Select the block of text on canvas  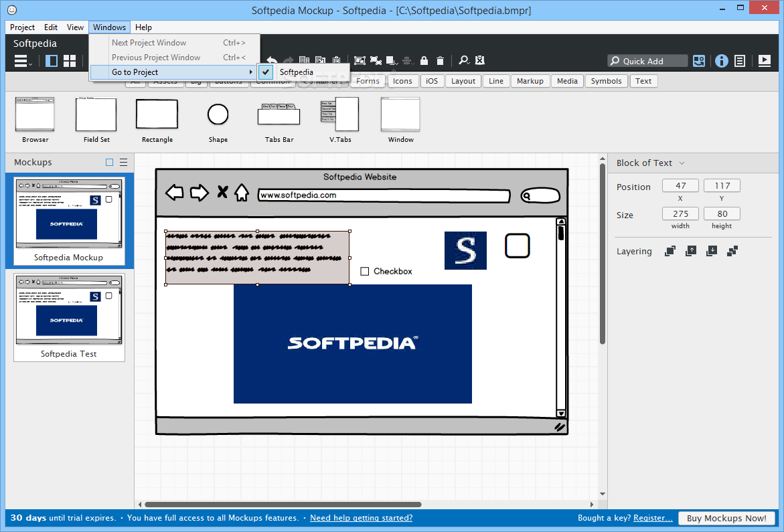pos(258,258)
